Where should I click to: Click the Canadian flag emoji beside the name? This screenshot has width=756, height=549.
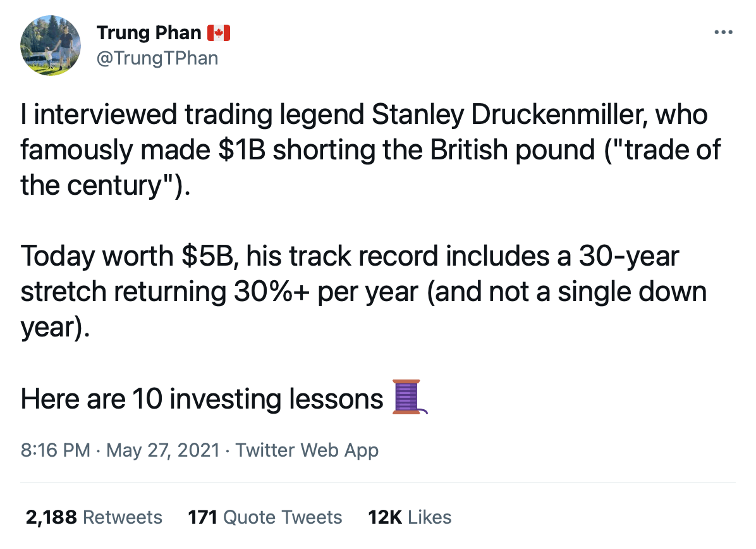click(219, 33)
